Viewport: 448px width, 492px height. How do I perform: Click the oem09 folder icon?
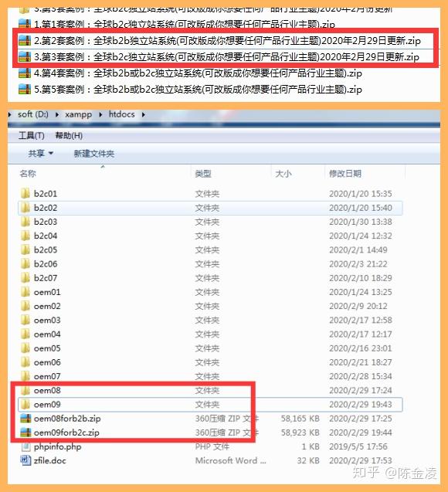pyautogui.click(x=25, y=405)
